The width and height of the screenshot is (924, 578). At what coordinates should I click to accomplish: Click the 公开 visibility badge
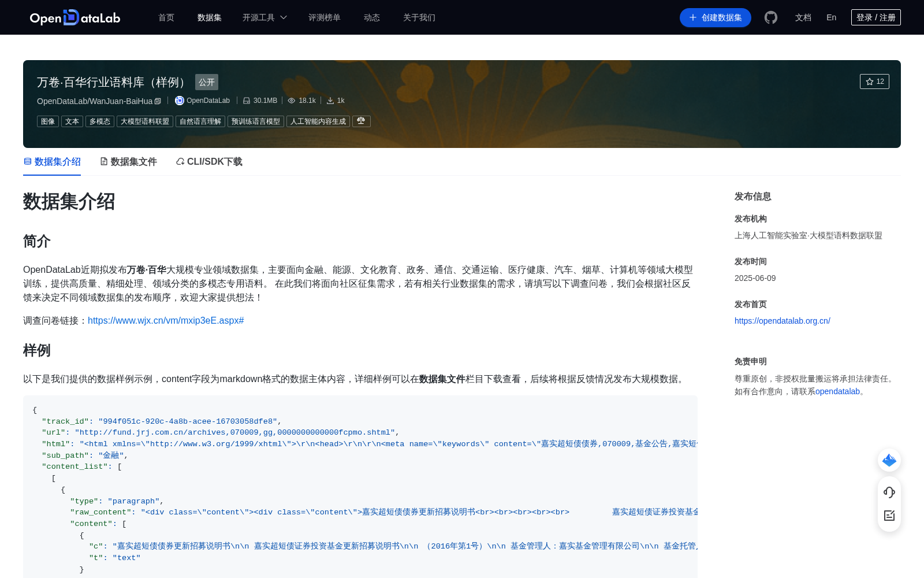207,82
